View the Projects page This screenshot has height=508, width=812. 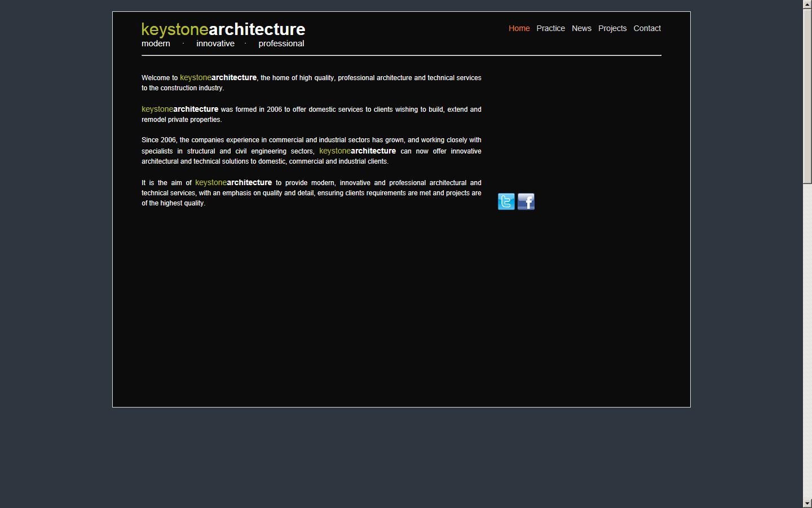pos(612,28)
